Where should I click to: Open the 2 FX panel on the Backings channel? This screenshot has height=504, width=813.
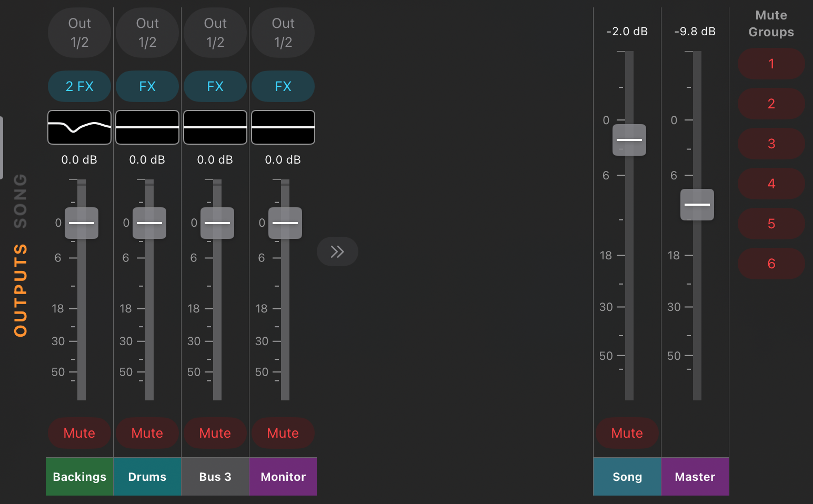coord(79,86)
